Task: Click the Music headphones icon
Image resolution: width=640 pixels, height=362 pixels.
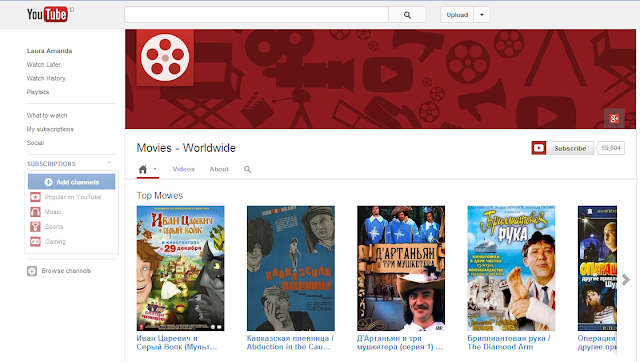Action: pos(36,212)
